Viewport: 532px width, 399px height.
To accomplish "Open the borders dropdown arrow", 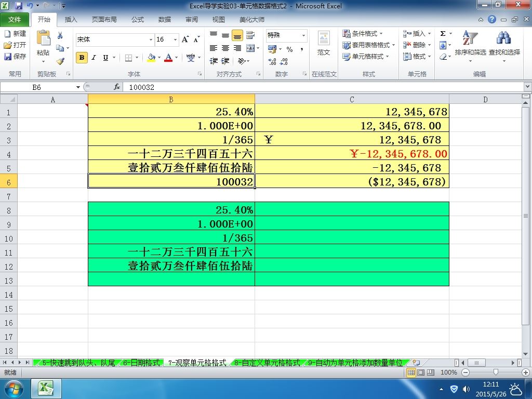I will coord(137,58).
